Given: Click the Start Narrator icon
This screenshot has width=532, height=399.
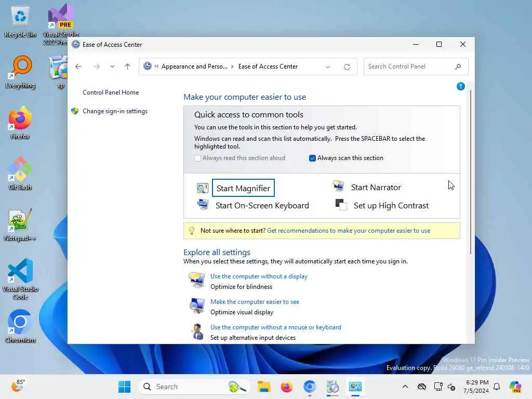Looking at the screenshot, I should pos(338,186).
